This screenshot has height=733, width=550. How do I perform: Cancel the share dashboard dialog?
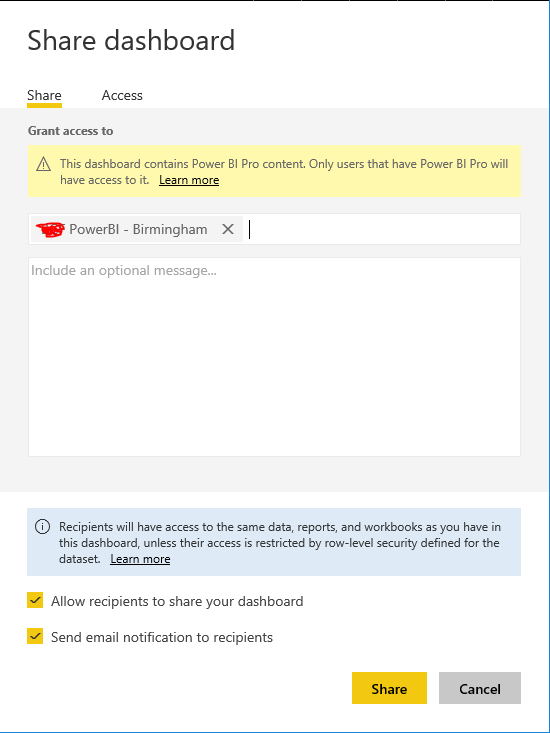480,688
